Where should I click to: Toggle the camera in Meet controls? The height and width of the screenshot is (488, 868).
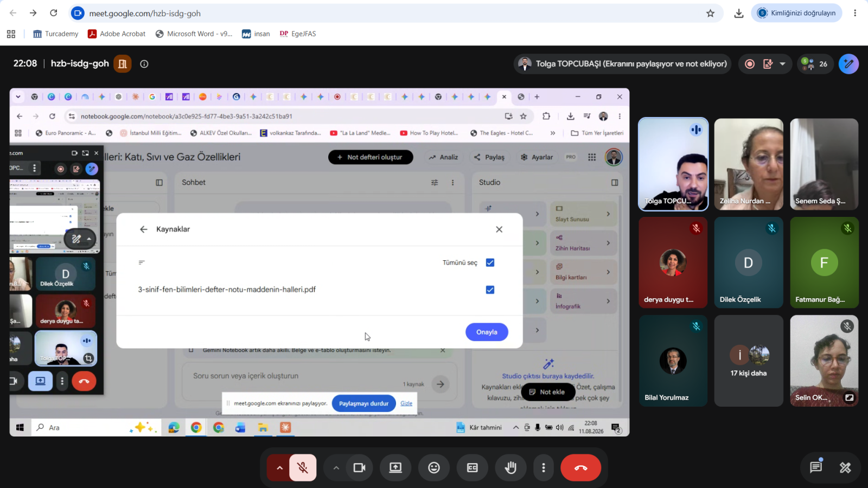[359, 467]
